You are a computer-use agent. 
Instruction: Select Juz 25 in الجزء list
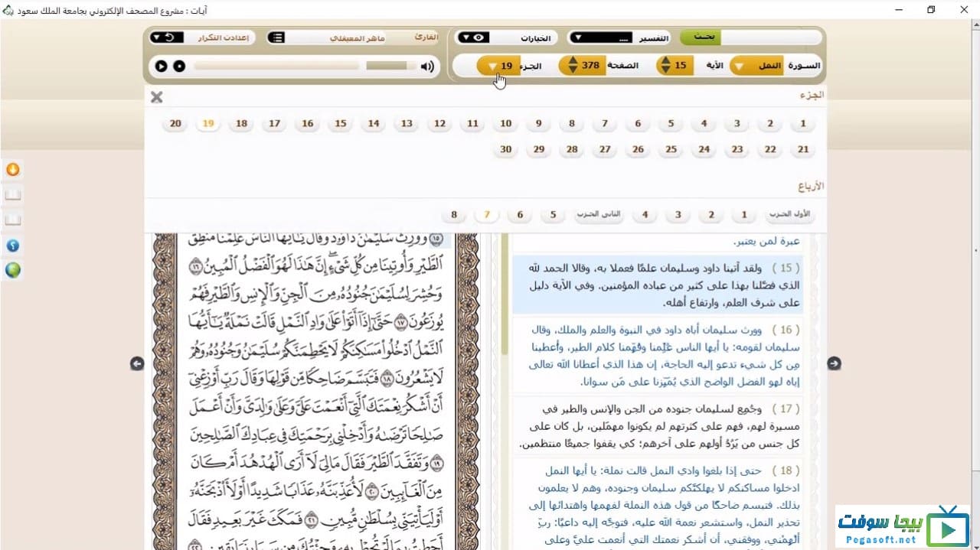point(671,149)
